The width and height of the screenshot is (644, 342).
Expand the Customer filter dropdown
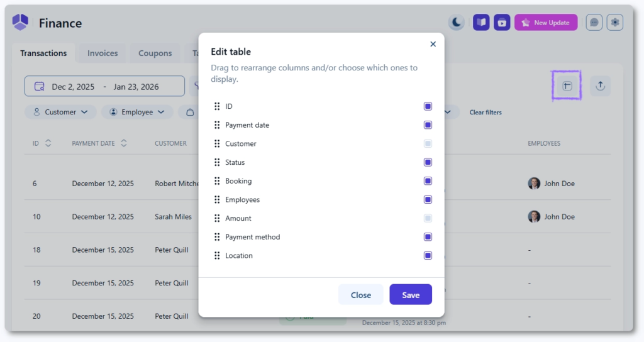coord(60,112)
